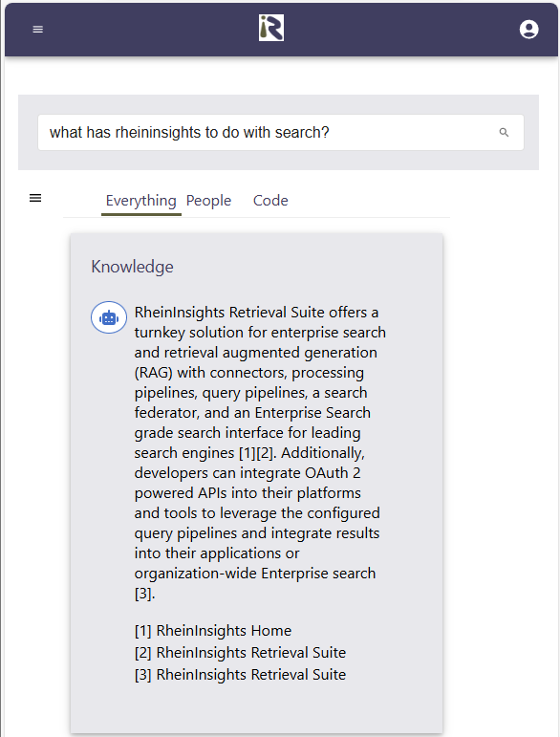Switch to the Code tab

pyautogui.click(x=270, y=201)
